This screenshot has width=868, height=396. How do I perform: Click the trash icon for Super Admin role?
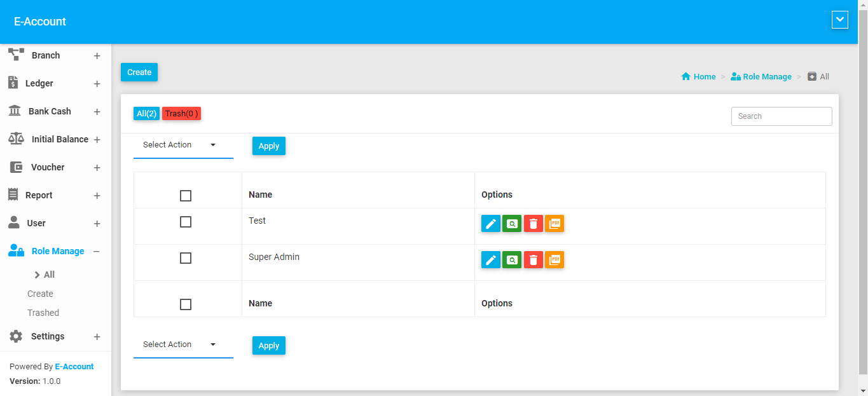pyautogui.click(x=533, y=260)
